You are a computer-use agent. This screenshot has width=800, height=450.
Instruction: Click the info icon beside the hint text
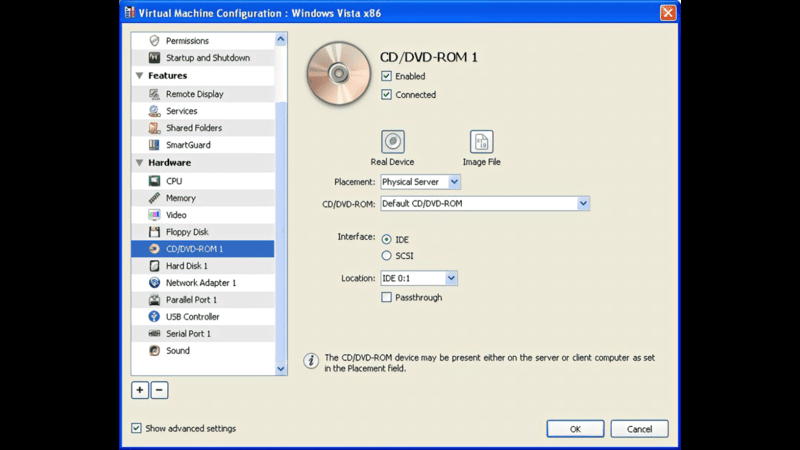(x=311, y=361)
